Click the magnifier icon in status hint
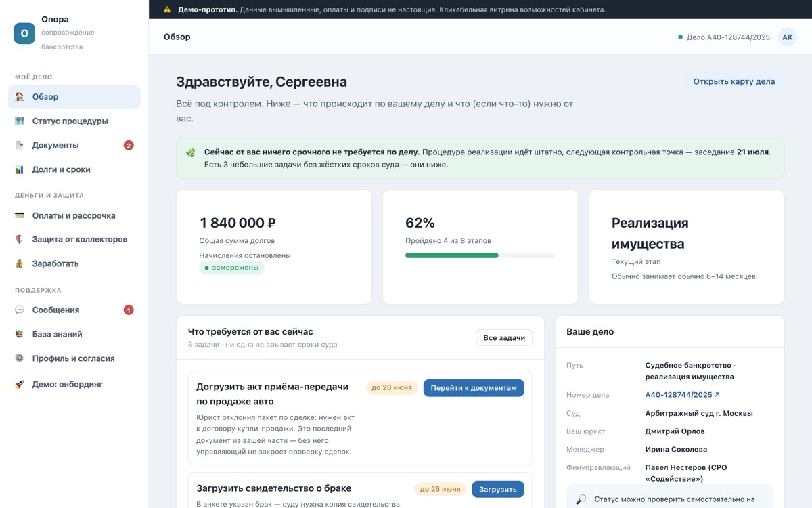The width and height of the screenshot is (812, 508). 581,500
